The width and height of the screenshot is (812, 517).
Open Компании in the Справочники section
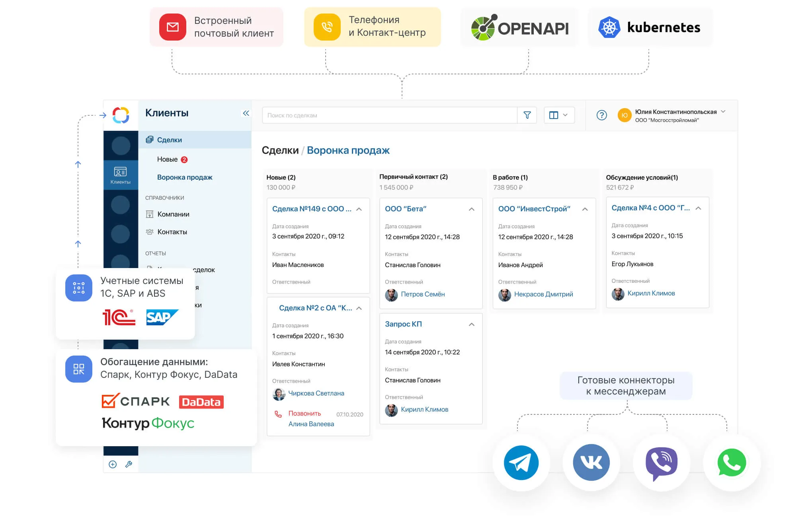point(173,214)
